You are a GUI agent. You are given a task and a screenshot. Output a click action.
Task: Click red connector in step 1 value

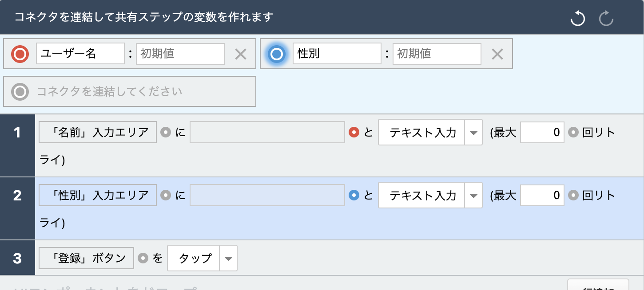coord(354,132)
